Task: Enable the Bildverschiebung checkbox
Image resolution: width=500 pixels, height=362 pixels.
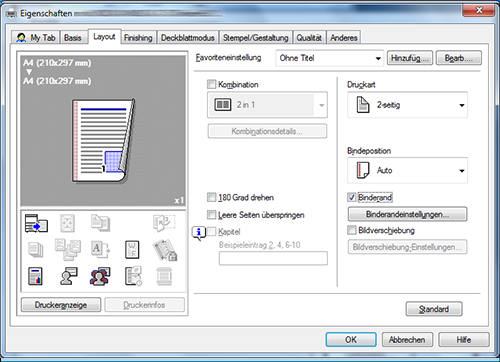Action: point(352,230)
